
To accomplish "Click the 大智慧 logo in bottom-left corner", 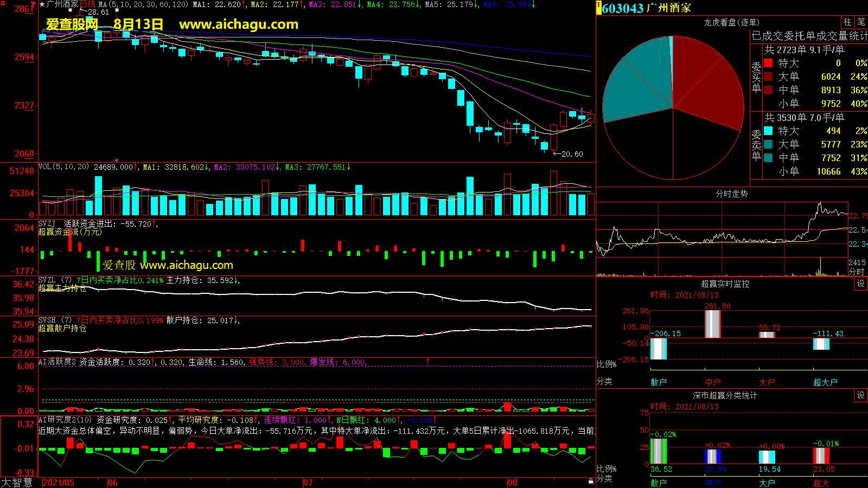I will pos(17,483).
